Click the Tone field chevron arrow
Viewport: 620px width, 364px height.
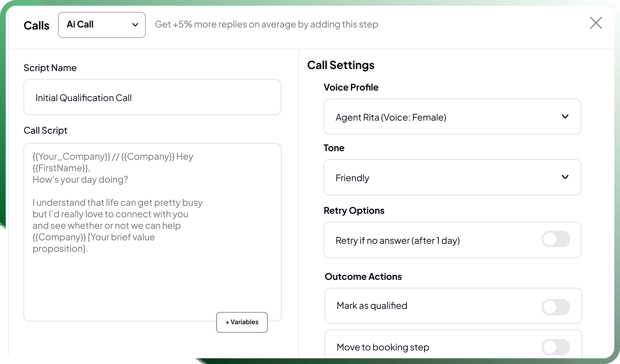(x=565, y=177)
